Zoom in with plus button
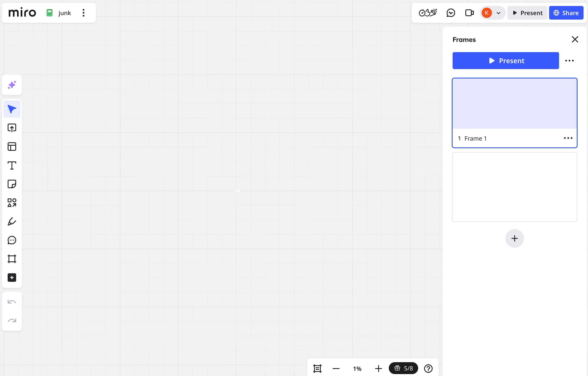The image size is (588, 376). coord(378,368)
